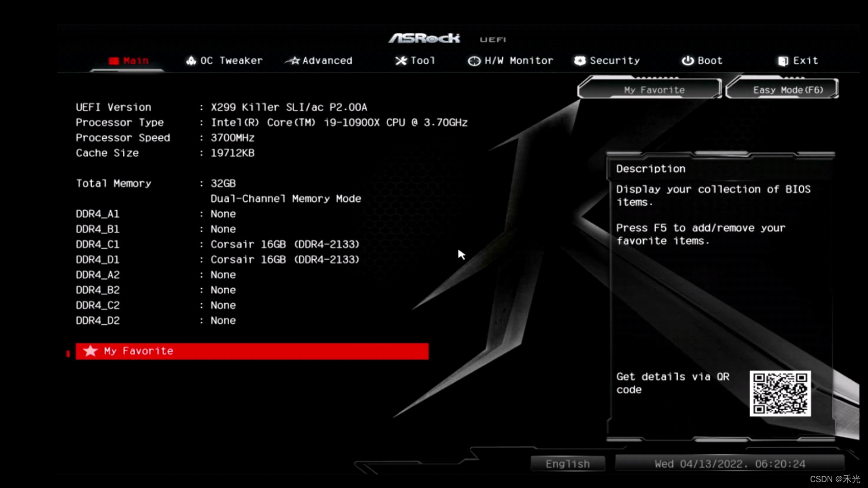
Task: Click DDR4_C1 Corsair 16GB value
Action: [x=285, y=244]
